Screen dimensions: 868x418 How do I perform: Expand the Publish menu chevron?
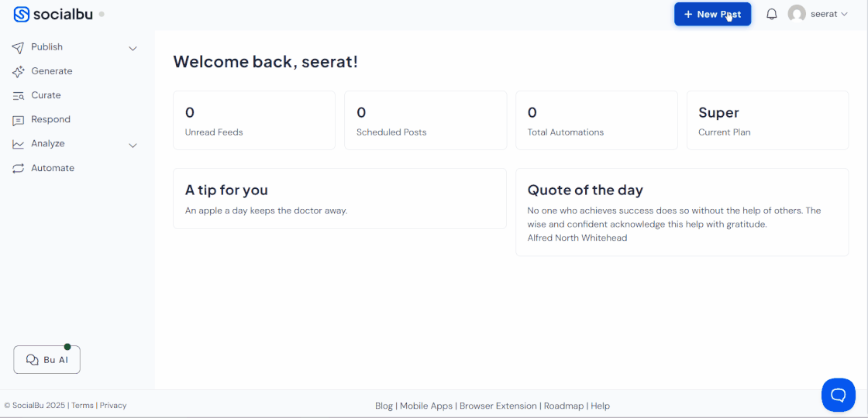133,48
